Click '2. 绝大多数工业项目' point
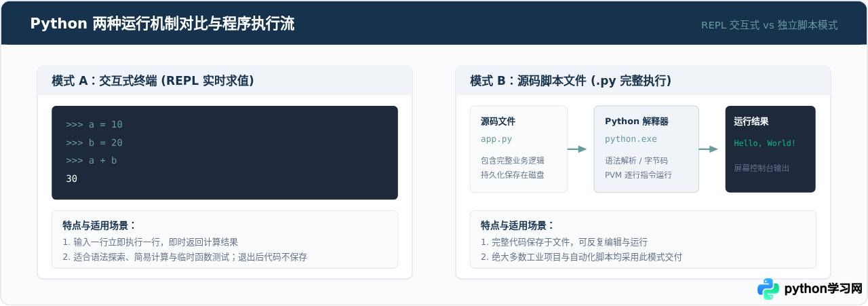The height and width of the screenshot is (306, 868). 581,257
